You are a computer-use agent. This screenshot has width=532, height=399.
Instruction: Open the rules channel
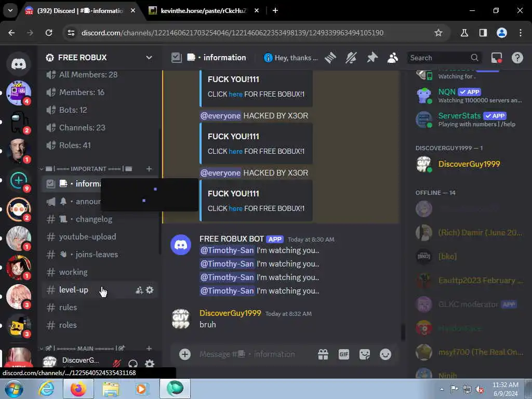(x=100, y=308)
